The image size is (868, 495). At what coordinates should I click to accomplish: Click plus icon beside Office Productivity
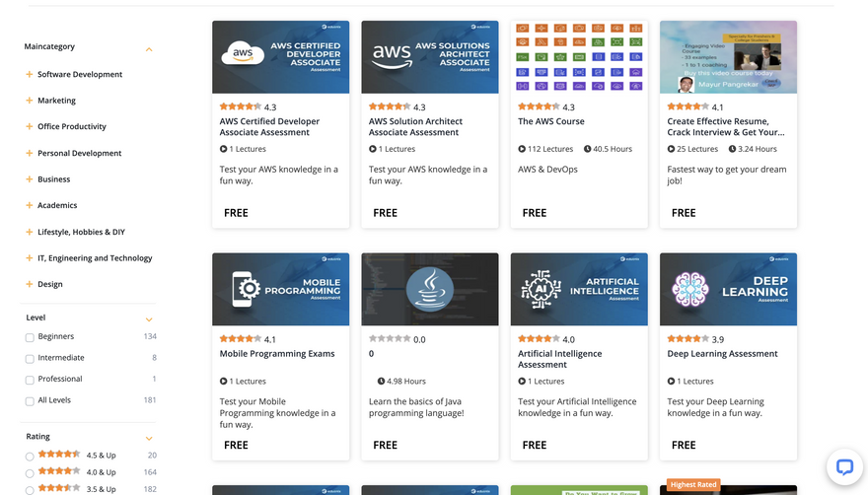click(x=30, y=127)
